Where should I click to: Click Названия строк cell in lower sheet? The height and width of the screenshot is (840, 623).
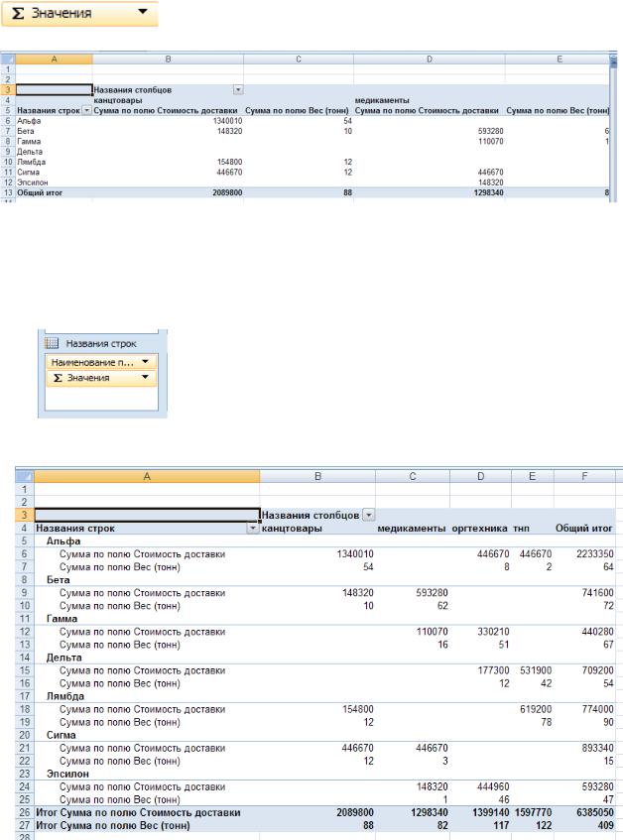pos(75,529)
